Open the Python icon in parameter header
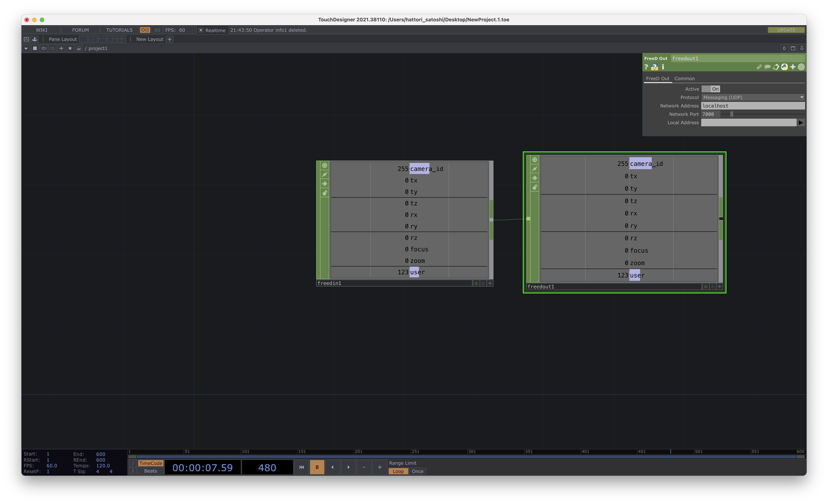The height and width of the screenshot is (504, 828). tap(784, 67)
